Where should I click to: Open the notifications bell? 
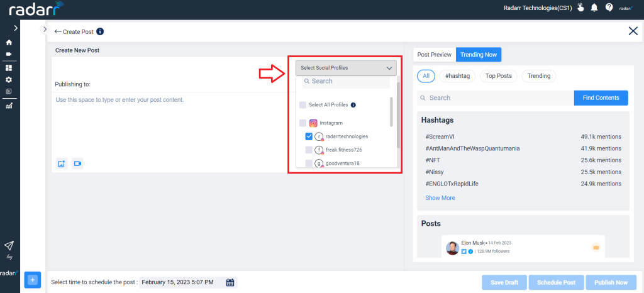pos(594,8)
